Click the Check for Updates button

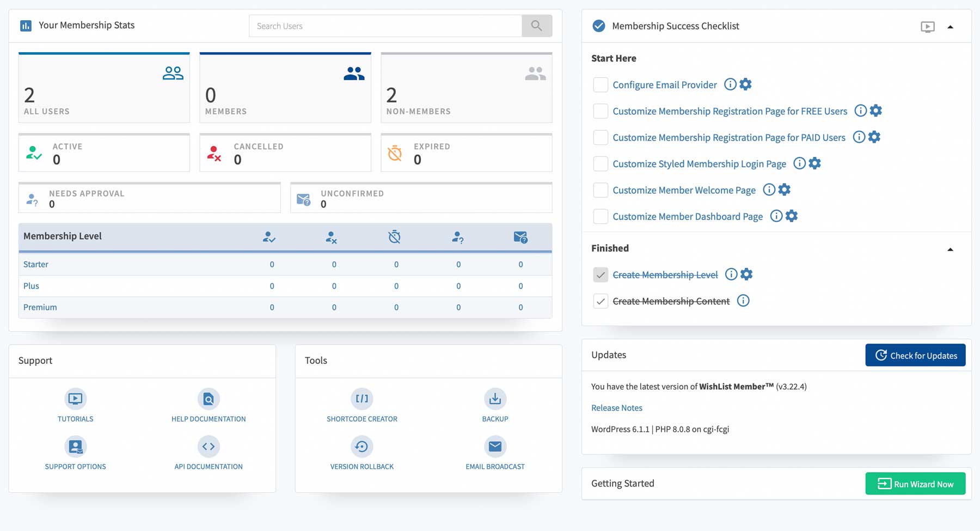915,355
